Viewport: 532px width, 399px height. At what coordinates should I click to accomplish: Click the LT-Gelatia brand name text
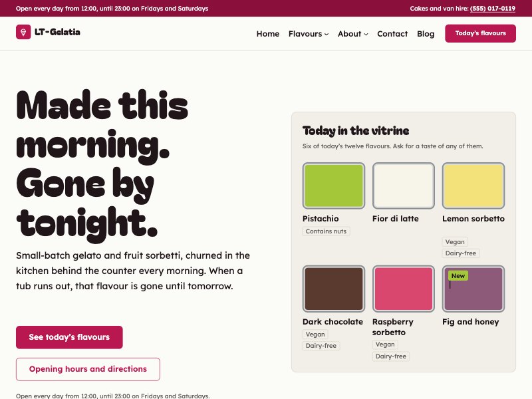[x=57, y=32]
